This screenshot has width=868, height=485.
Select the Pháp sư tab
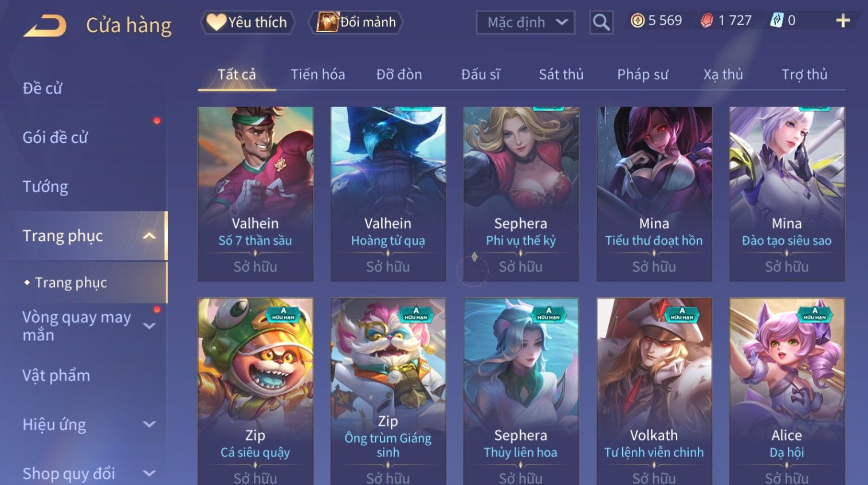tap(642, 75)
